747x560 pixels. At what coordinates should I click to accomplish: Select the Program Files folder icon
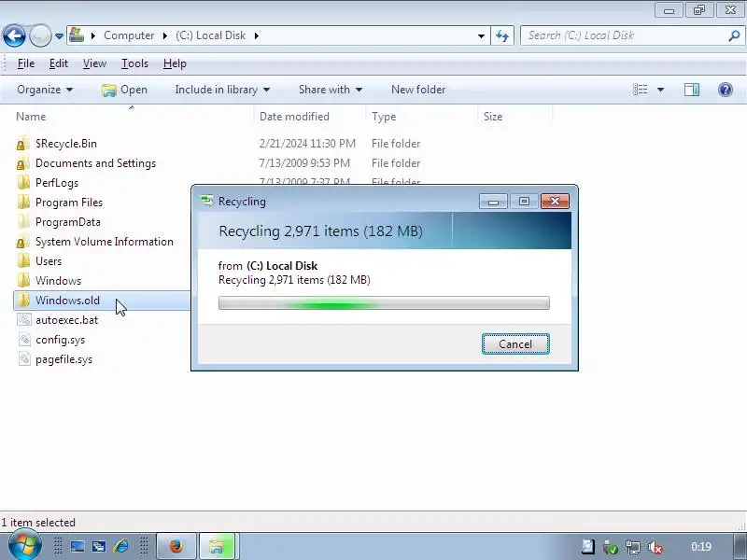pyautogui.click(x=22, y=203)
